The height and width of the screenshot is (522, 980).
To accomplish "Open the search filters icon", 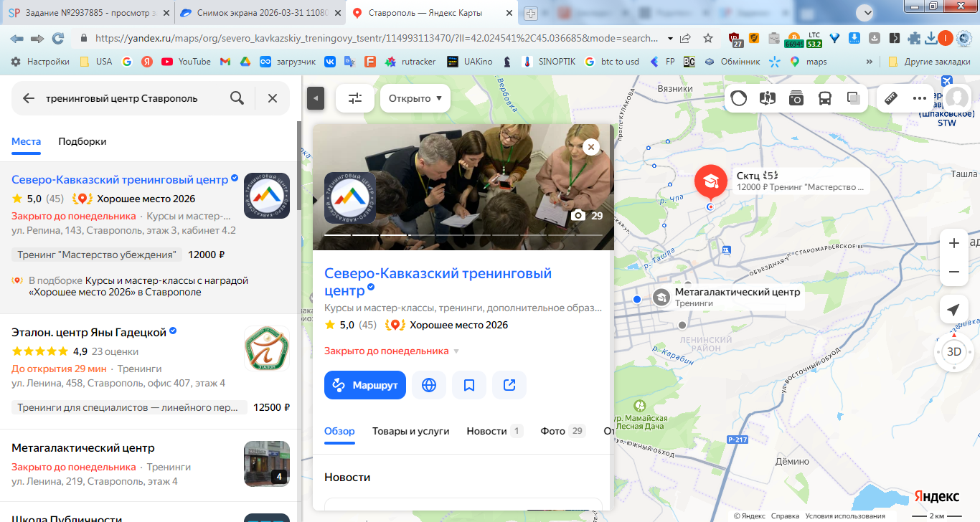I will point(355,98).
